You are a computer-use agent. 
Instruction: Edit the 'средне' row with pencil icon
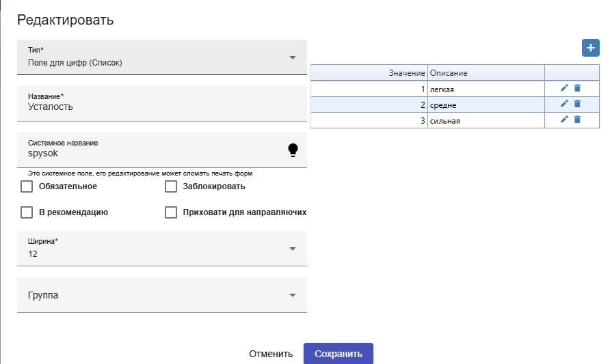click(564, 104)
